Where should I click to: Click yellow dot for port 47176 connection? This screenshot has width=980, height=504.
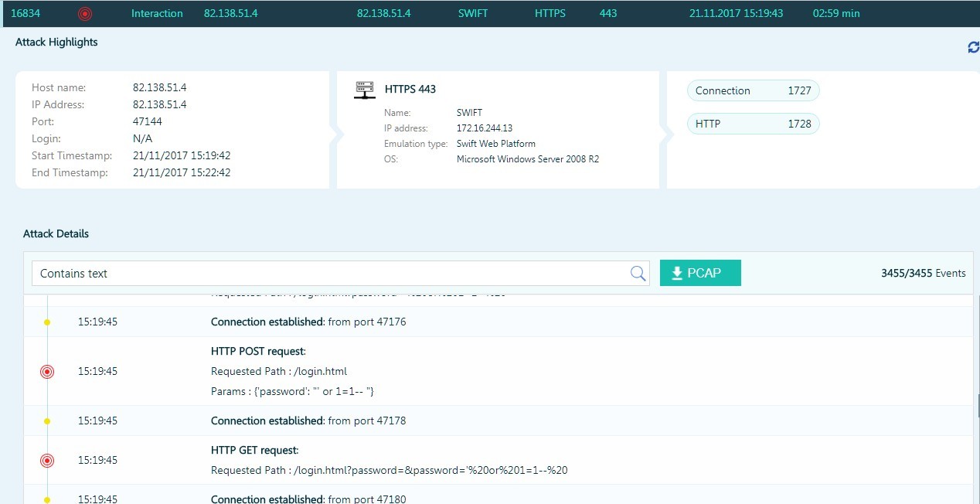[x=47, y=322]
